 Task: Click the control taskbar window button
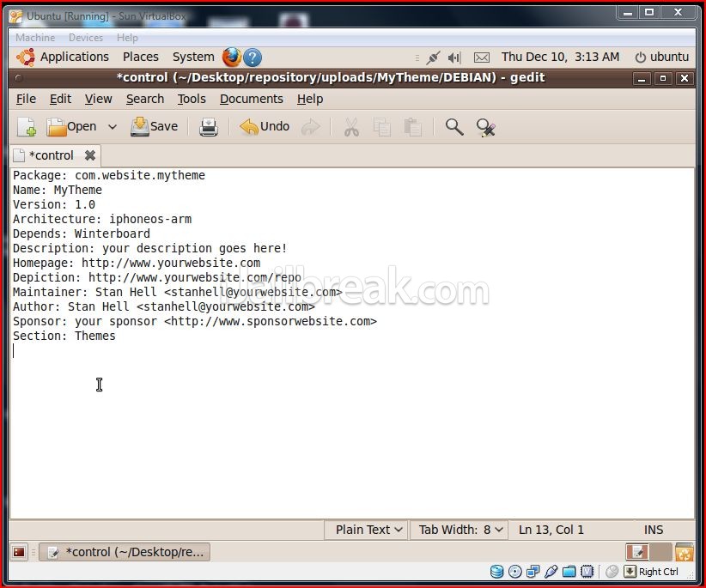(x=125, y=552)
